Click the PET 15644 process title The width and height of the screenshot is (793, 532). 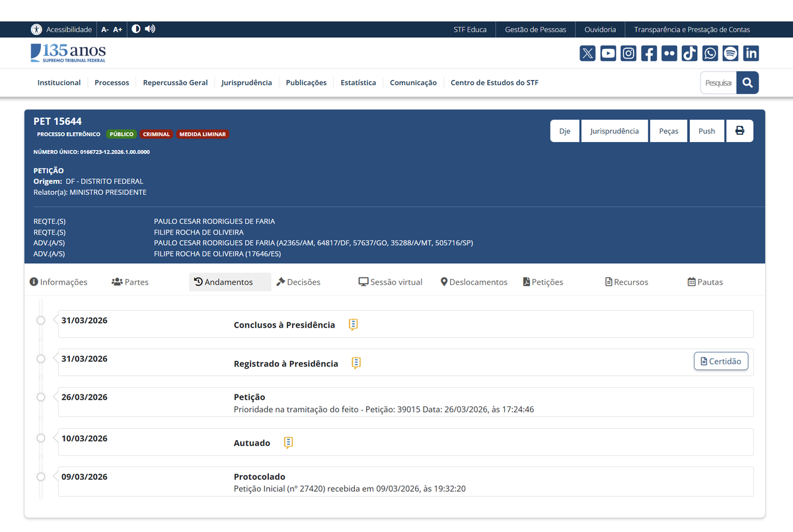(x=57, y=121)
